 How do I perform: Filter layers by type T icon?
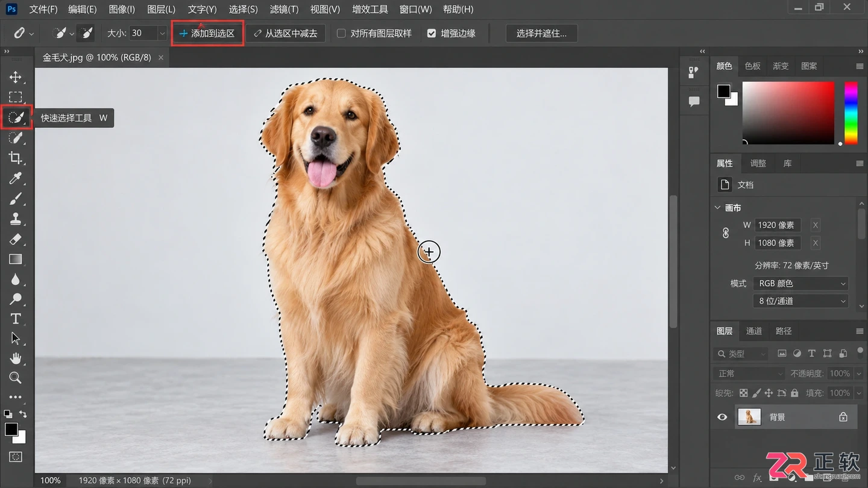[811, 354]
